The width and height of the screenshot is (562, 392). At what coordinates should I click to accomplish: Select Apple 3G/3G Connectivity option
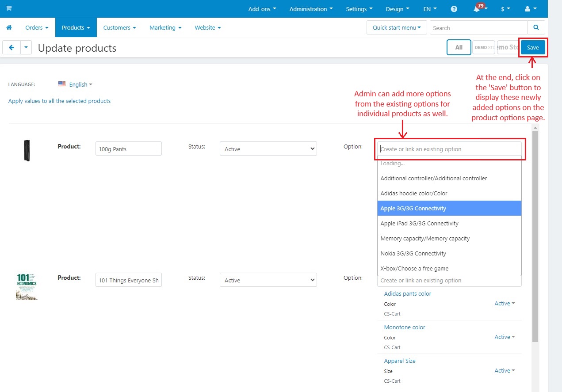click(449, 208)
